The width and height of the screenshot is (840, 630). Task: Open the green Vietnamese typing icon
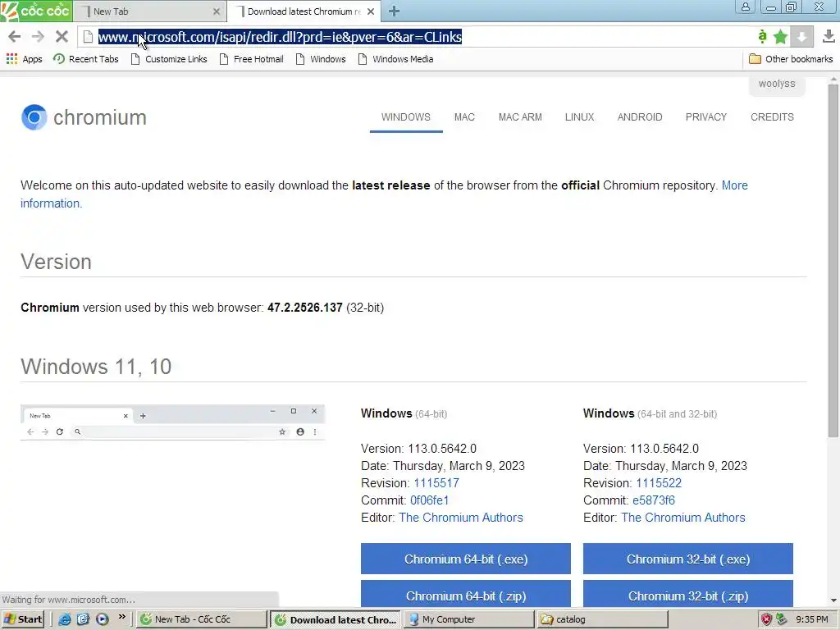point(762,36)
